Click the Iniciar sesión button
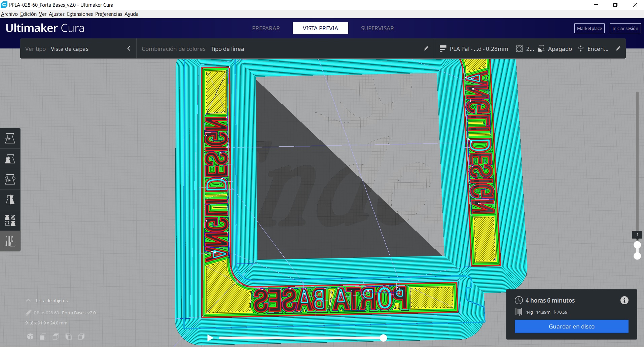 pos(625,28)
